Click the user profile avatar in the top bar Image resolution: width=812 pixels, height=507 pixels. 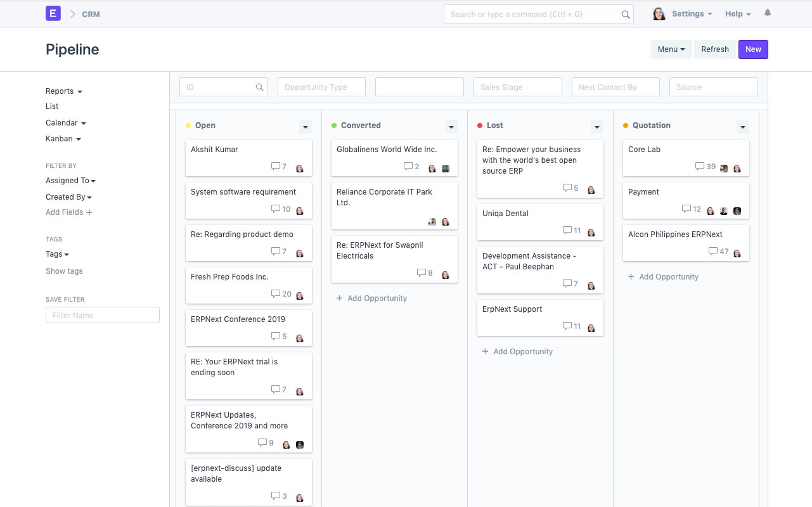pyautogui.click(x=659, y=13)
